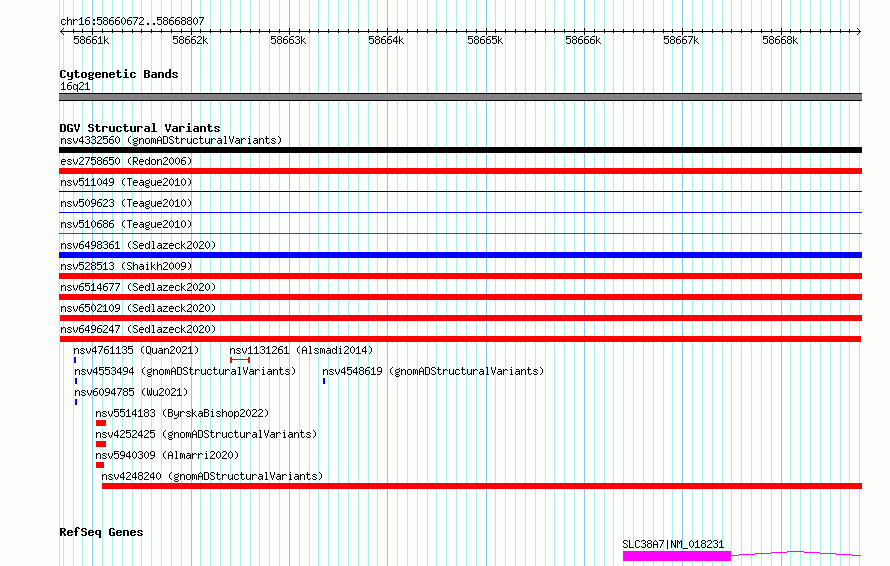Viewport: 890px width, 566px height.
Task: Click the red bar under esv2758650
Action: click(460, 171)
